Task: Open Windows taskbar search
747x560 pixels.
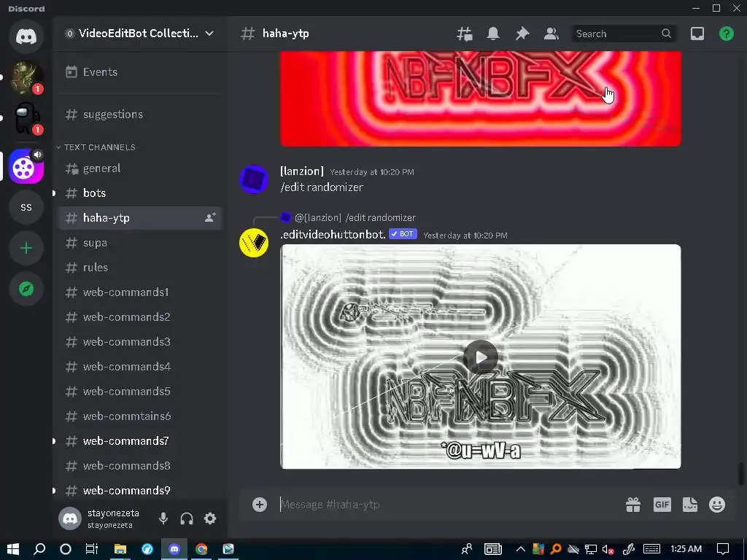Action: click(39, 549)
